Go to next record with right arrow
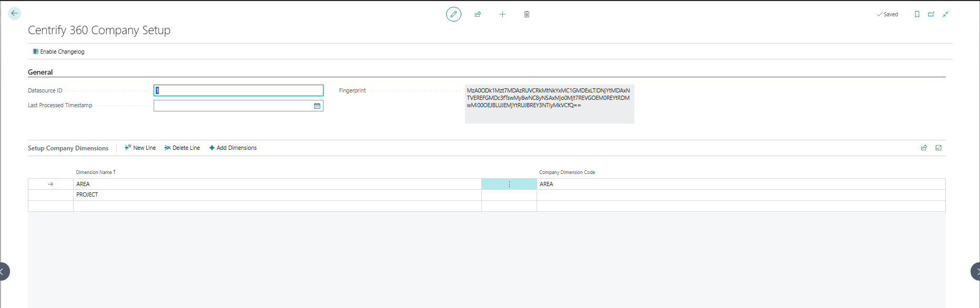This screenshot has width=980, height=308. point(975,272)
